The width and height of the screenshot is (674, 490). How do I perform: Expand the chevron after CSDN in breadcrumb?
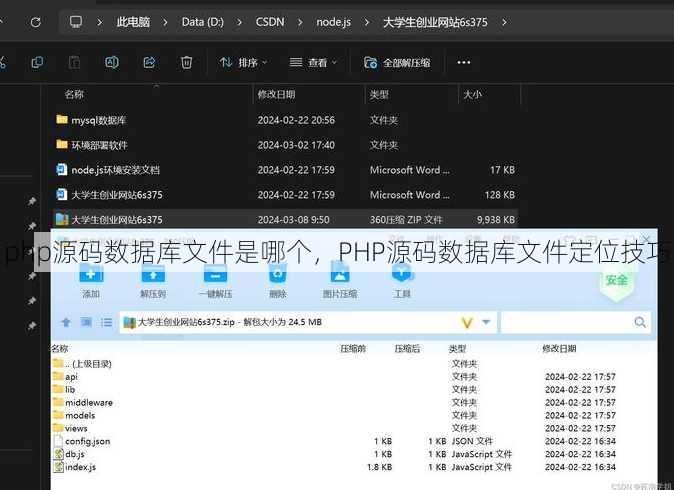click(300, 22)
